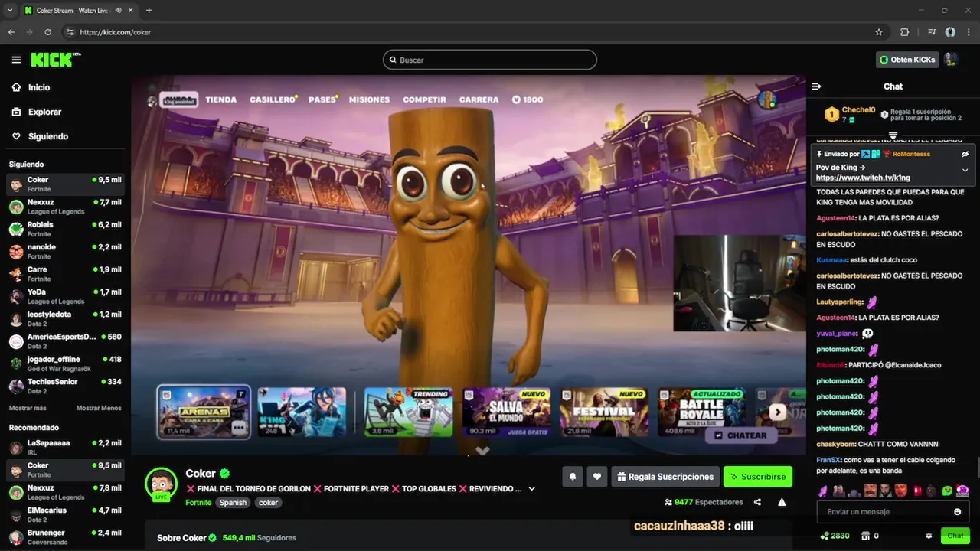Open Nexxuz channel in Siguiendo list
980x551 pixels.
pos(65,207)
